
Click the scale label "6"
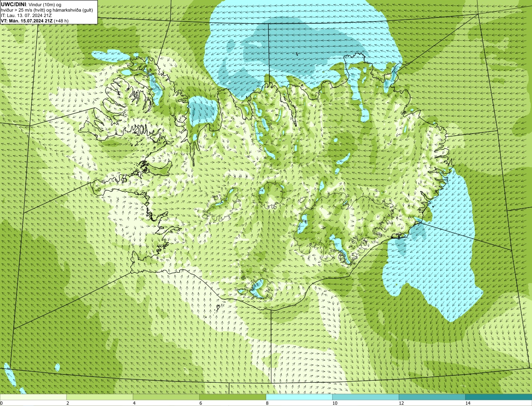[200, 403]
